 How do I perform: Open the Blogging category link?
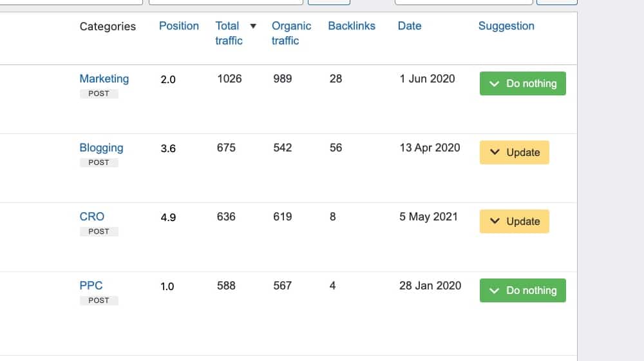pyautogui.click(x=101, y=148)
